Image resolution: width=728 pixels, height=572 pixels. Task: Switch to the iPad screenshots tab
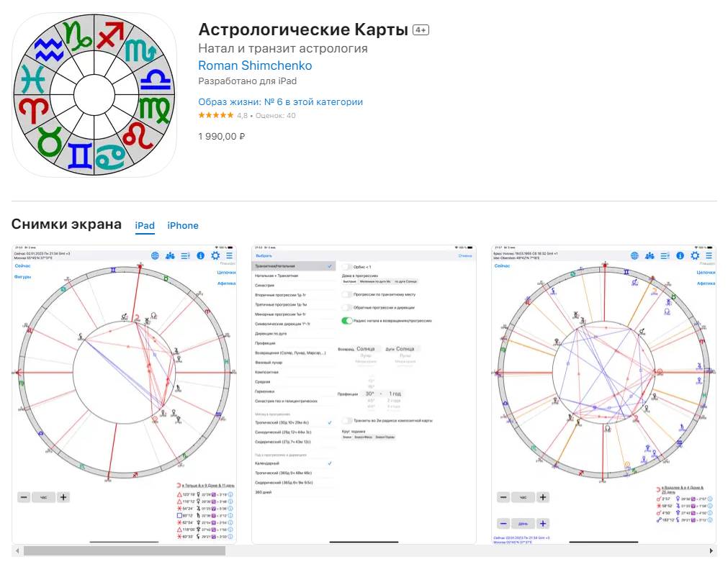tap(145, 225)
